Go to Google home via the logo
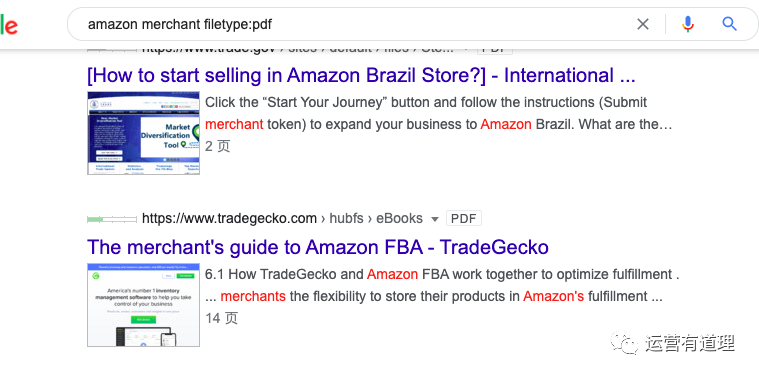 click(x=9, y=24)
